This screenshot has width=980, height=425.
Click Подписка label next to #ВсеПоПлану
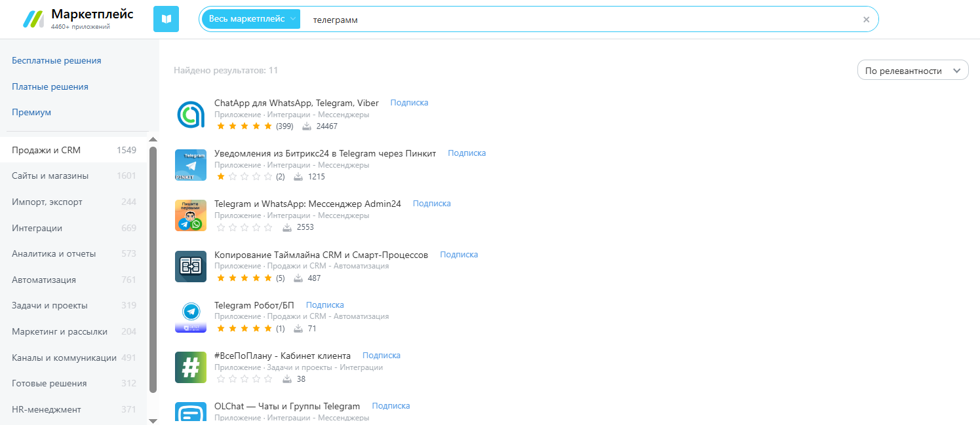(382, 355)
